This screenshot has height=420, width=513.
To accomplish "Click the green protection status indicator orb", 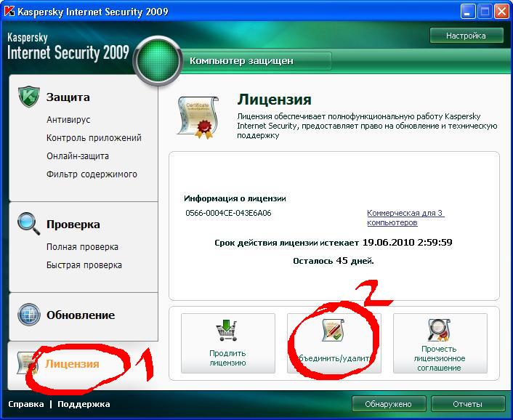I will pos(158,61).
